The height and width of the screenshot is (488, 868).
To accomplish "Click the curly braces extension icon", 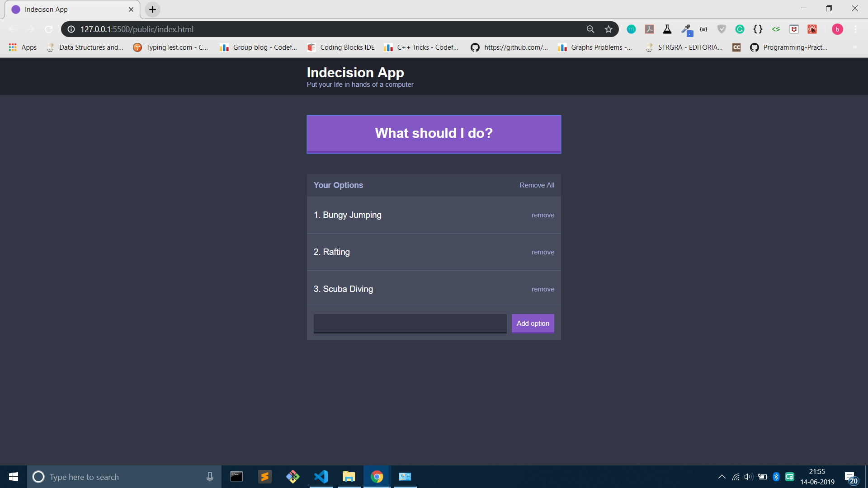I will tap(758, 29).
